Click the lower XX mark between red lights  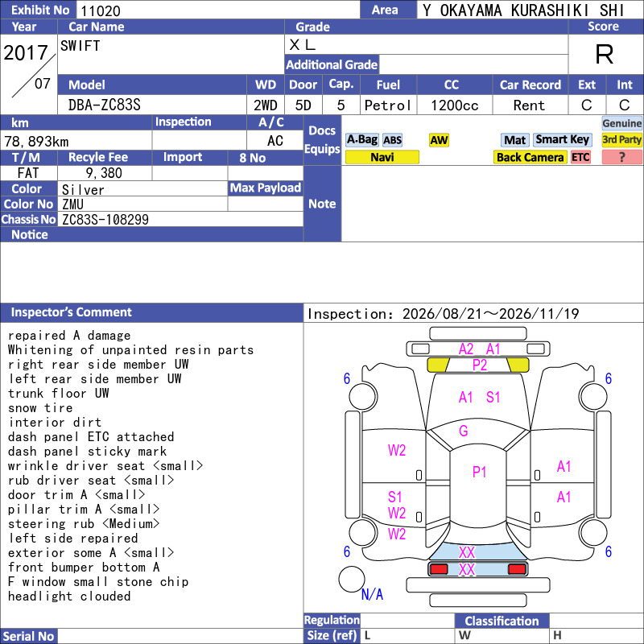point(467,570)
